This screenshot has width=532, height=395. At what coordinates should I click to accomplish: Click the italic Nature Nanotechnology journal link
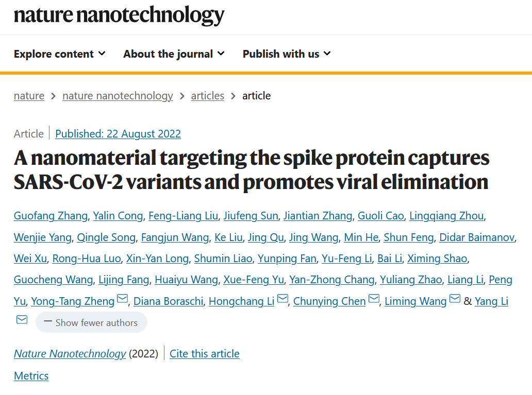pyautogui.click(x=70, y=354)
